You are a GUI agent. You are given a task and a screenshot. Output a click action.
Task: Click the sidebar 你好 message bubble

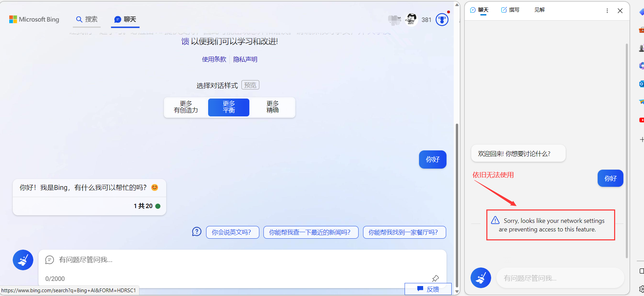[x=610, y=178]
